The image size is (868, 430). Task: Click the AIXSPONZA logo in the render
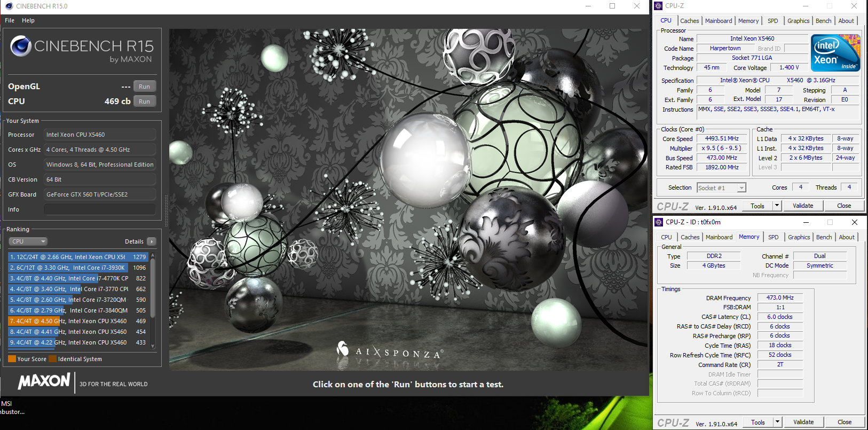389,350
